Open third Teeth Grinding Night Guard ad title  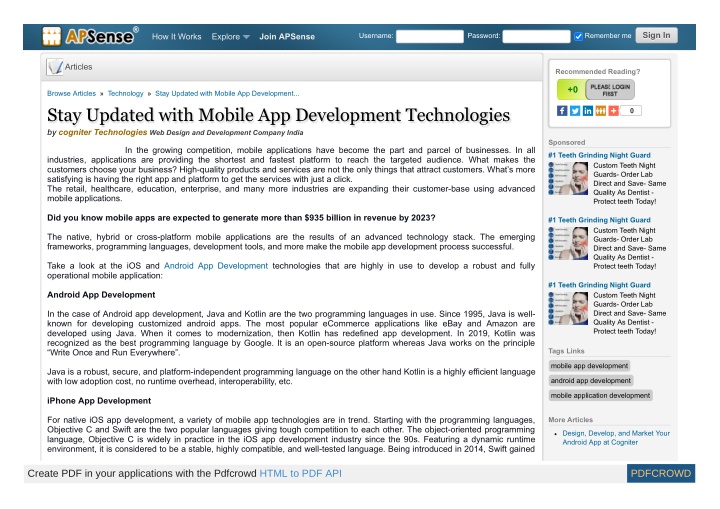coord(599,285)
